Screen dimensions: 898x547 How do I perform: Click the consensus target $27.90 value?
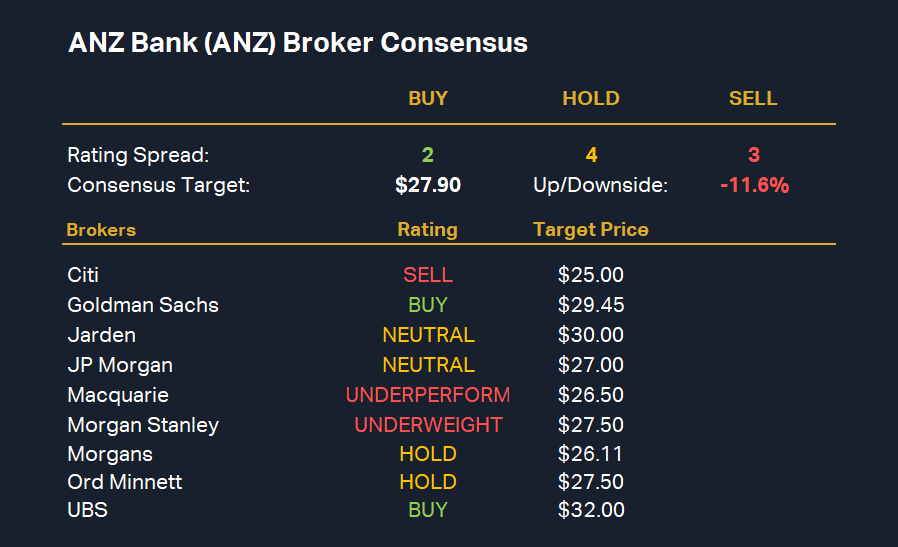(x=428, y=185)
